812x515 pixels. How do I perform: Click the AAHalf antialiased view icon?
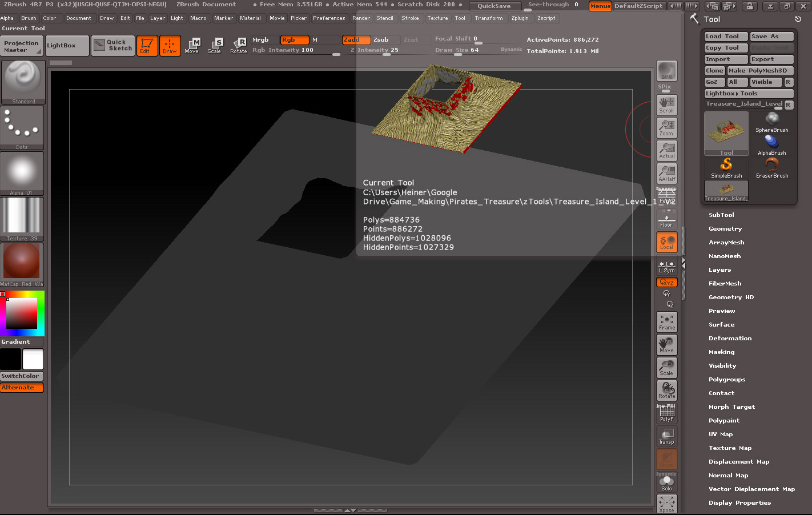(x=666, y=173)
